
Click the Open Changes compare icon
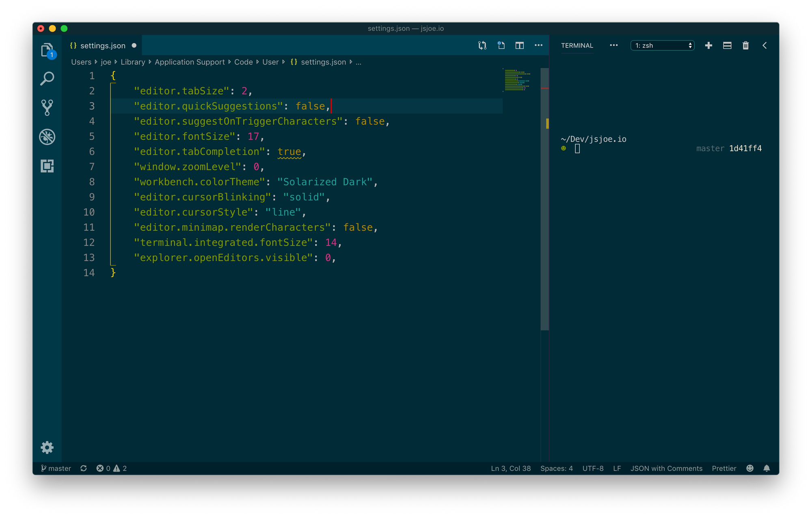482,45
